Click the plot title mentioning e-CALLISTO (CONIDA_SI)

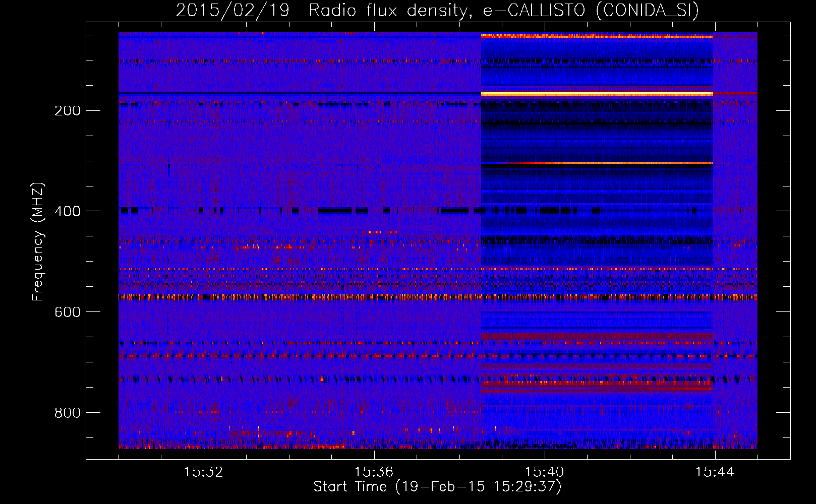point(437,11)
